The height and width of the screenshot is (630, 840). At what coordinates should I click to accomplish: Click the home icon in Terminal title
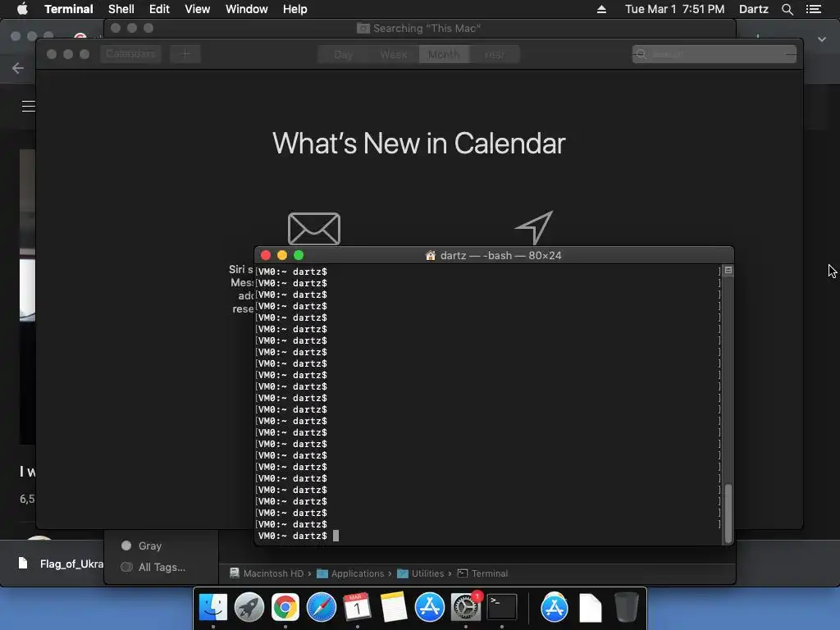[430, 256]
